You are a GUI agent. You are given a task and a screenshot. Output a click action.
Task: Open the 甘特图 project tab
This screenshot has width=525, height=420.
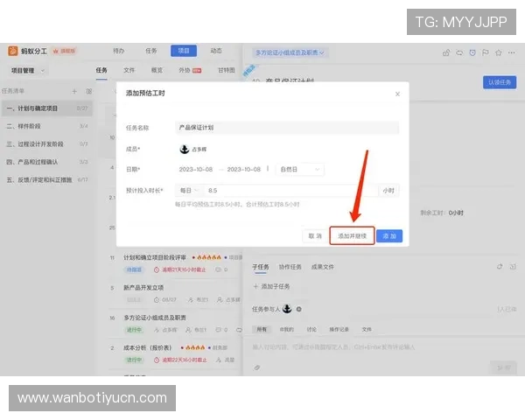227,70
